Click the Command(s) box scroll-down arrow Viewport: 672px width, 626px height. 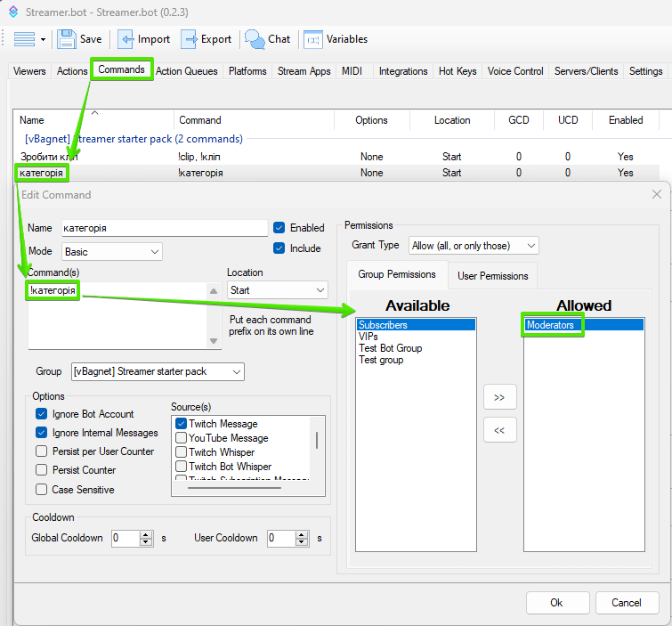tap(214, 341)
